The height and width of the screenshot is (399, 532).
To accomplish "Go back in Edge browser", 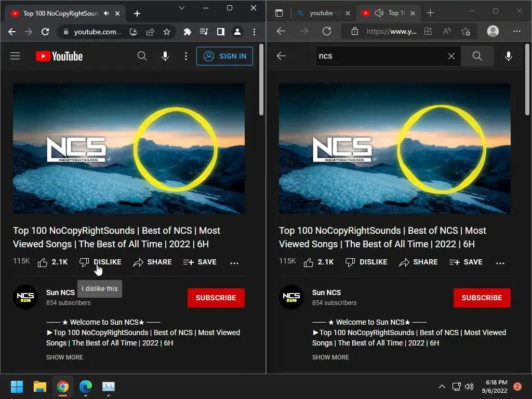I will click(x=281, y=31).
